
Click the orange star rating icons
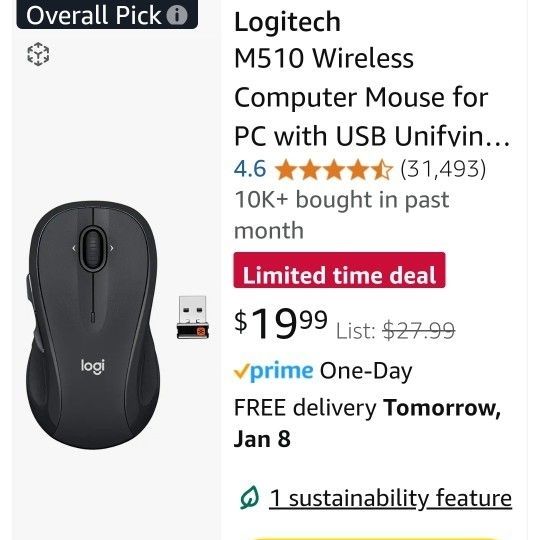tap(334, 169)
